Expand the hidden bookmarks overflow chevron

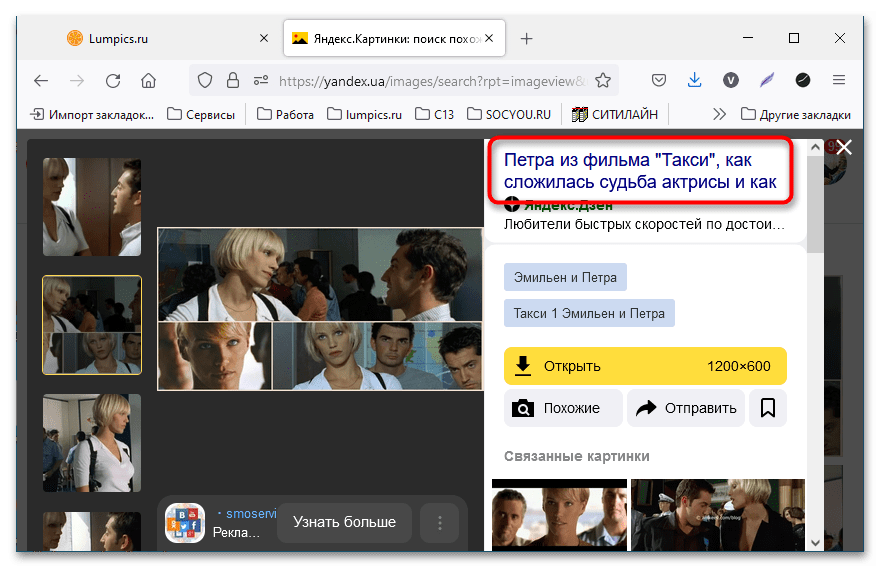(x=718, y=114)
